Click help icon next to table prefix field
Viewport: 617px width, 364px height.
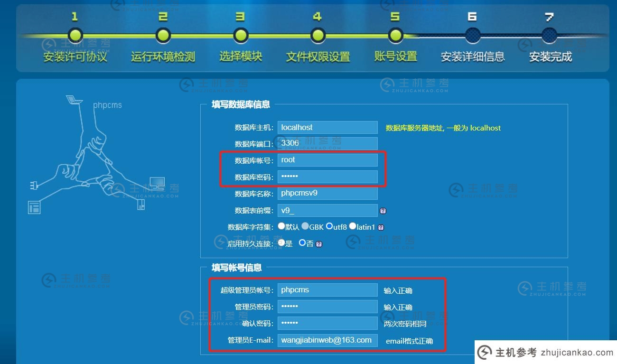coord(383,211)
